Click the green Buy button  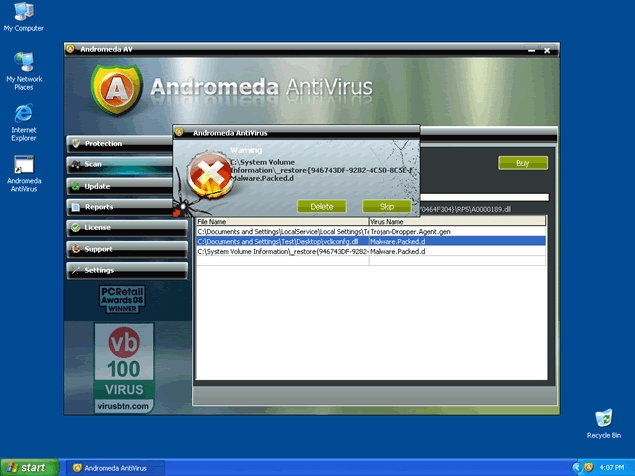[x=522, y=163]
